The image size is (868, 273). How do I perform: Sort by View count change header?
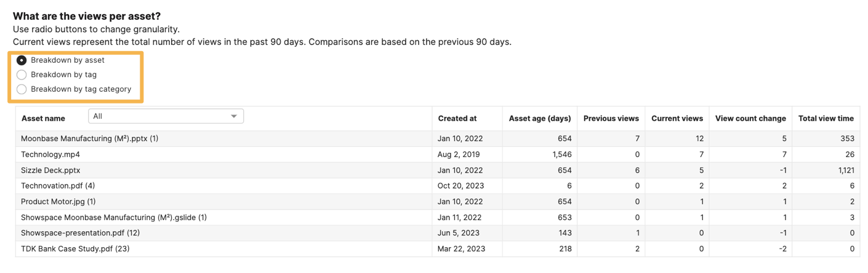pos(750,118)
